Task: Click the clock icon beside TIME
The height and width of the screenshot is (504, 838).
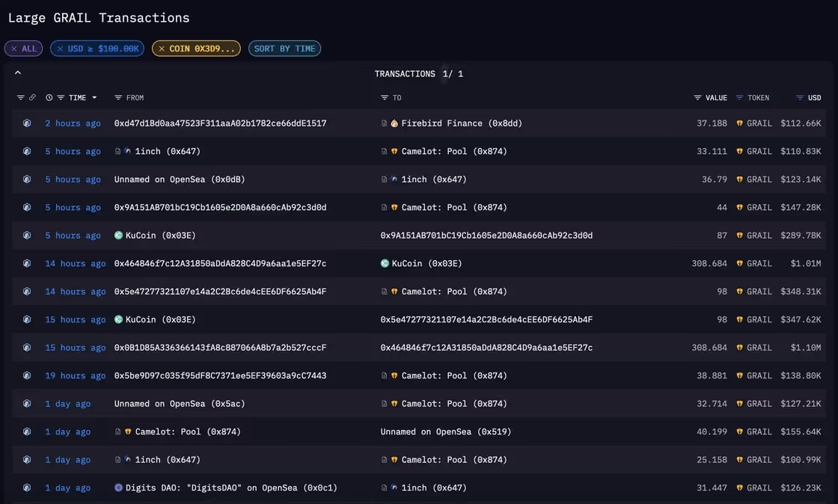Action: coord(49,98)
